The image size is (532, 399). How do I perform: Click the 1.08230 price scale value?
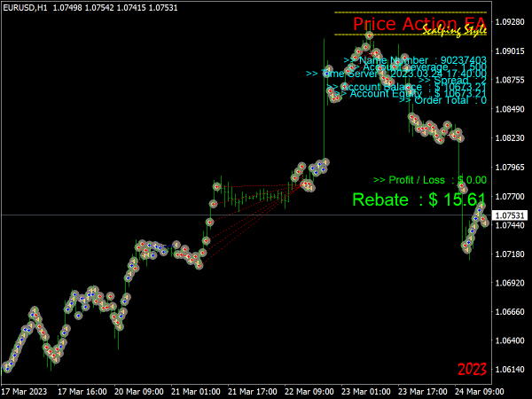click(x=510, y=138)
